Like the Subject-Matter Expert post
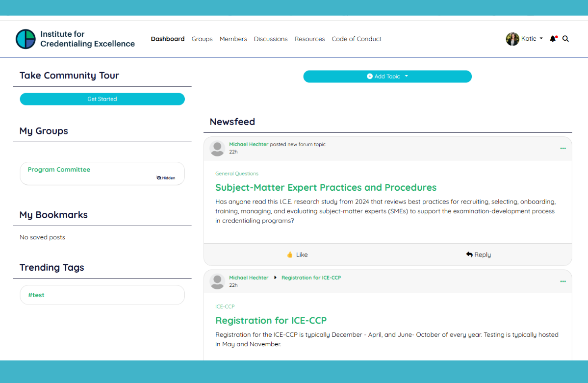Screen dimensions: 588x383 (297, 255)
